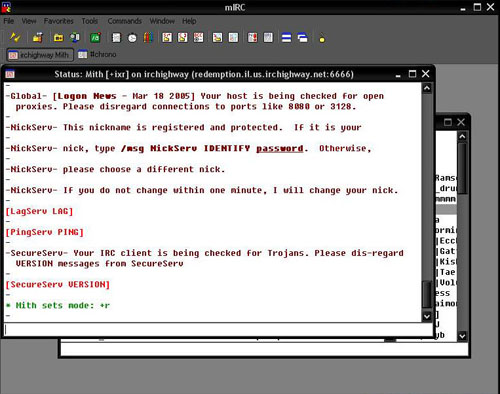Open the Commands menu
The height and width of the screenshot is (394, 500).
(124, 21)
